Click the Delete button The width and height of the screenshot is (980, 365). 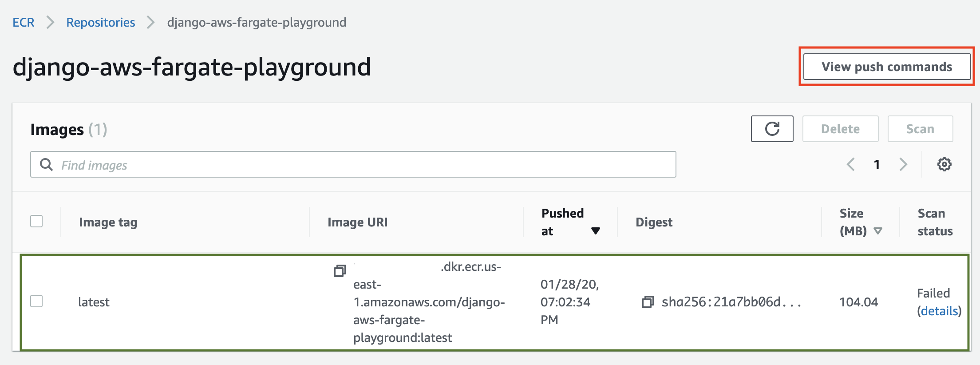(x=840, y=129)
